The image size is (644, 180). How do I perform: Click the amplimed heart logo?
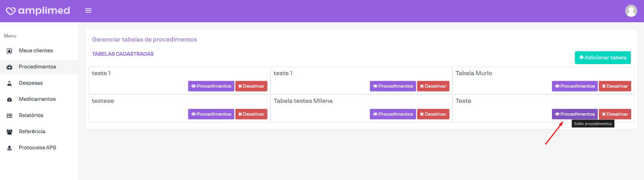tap(11, 11)
